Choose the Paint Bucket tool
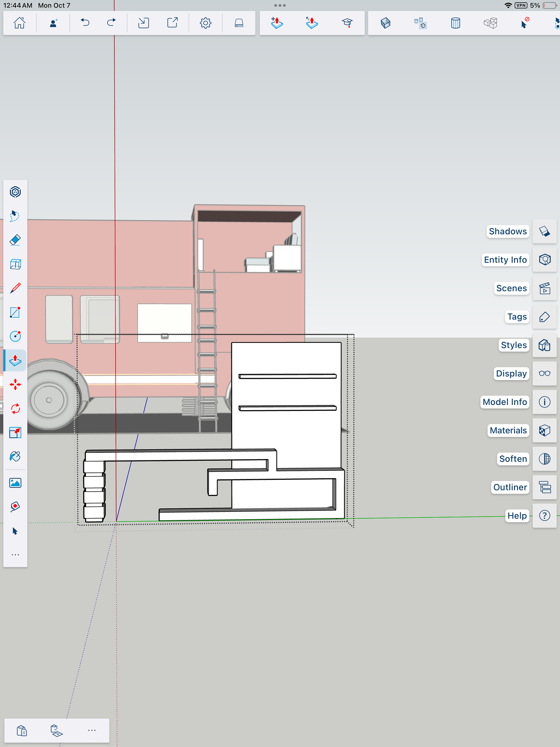Image resolution: width=560 pixels, height=747 pixels. click(15, 456)
